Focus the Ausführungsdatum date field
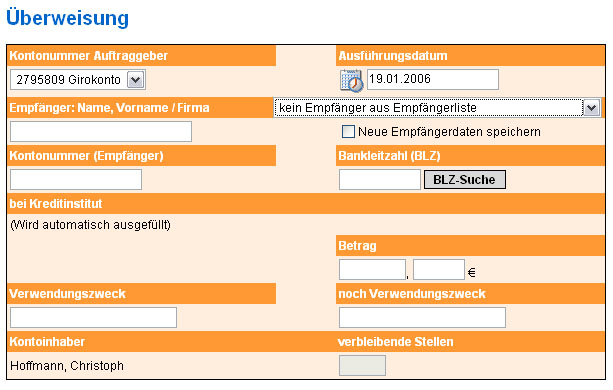Image resolution: width=613 pixels, height=390 pixels. (433, 79)
